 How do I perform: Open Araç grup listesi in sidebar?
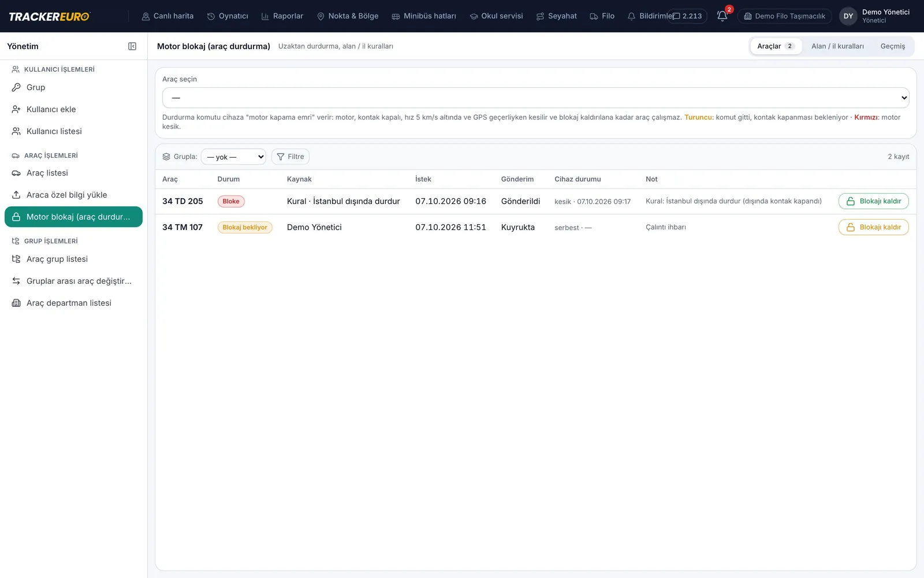click(x=73, y=259)
